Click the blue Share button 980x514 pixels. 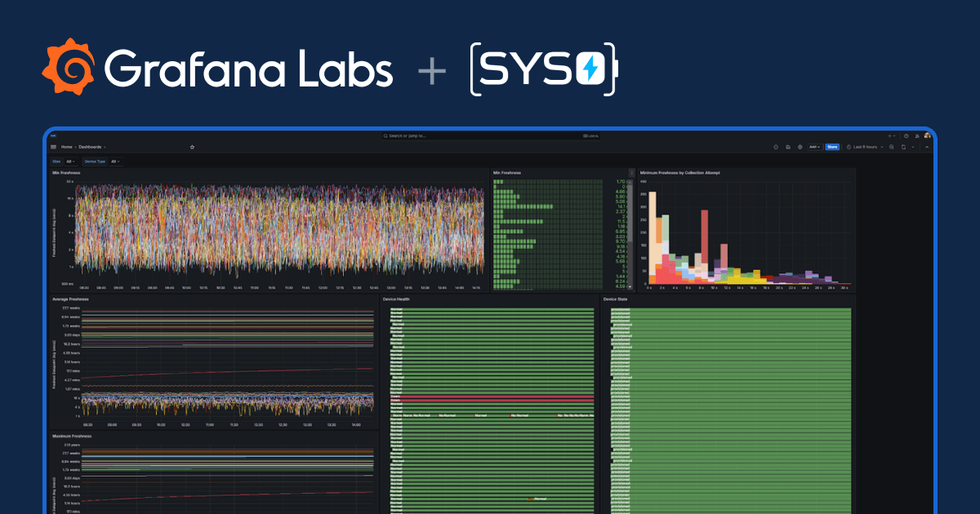click(x=832, y=147)
